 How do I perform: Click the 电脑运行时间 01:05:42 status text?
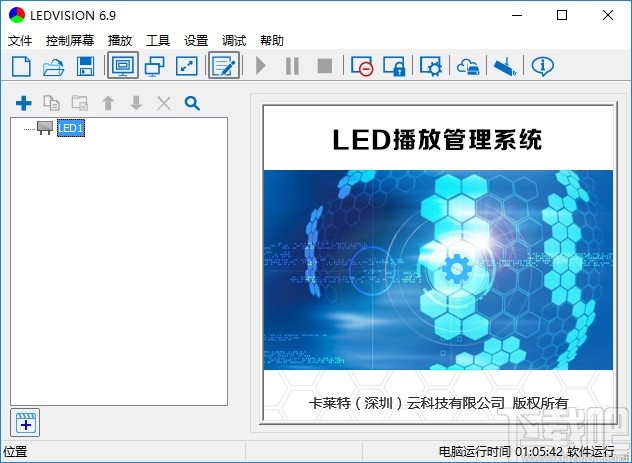click(500, 451)
